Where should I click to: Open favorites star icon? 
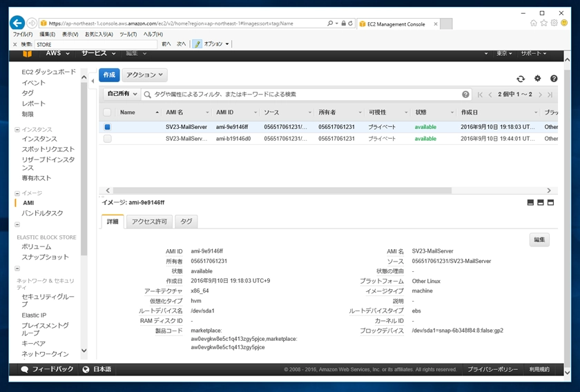pos(544,23)
